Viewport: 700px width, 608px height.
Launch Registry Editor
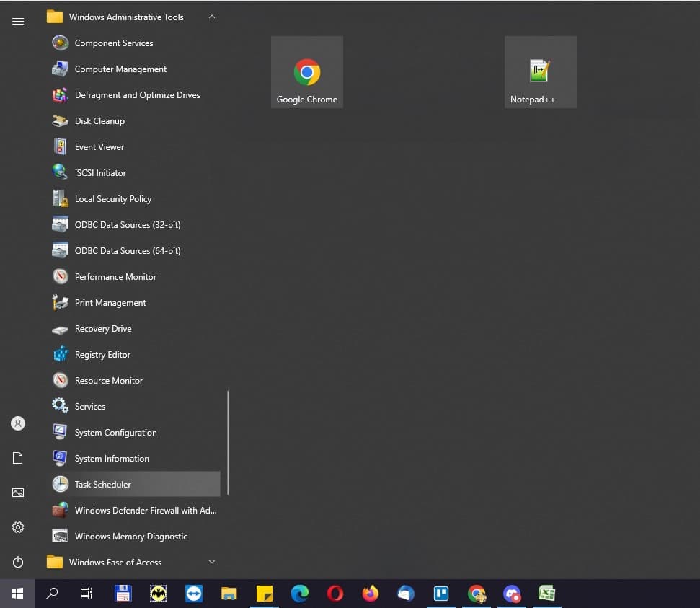coord(133,354)
